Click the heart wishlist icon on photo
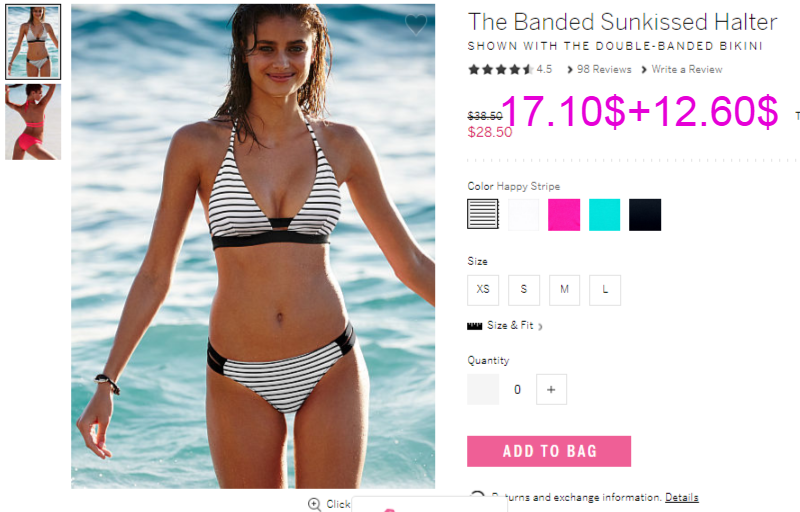 pyautogui.click(x=416, y=24)
